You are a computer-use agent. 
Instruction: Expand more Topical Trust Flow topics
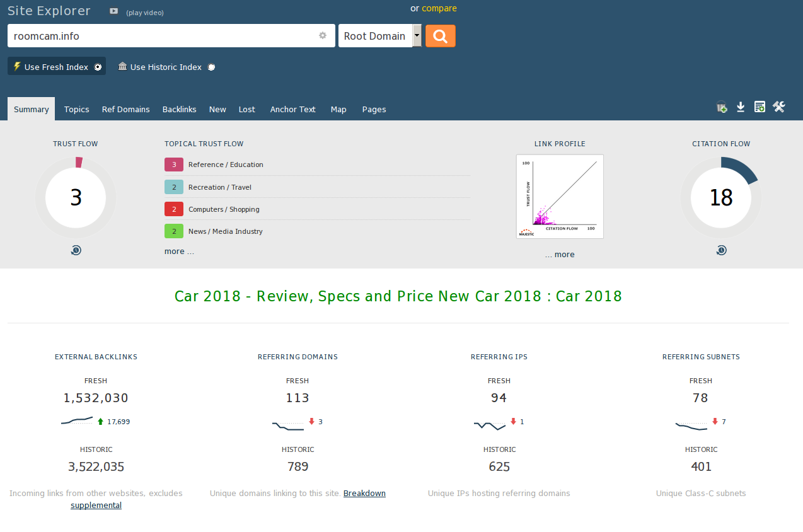(x=179, y=252)
